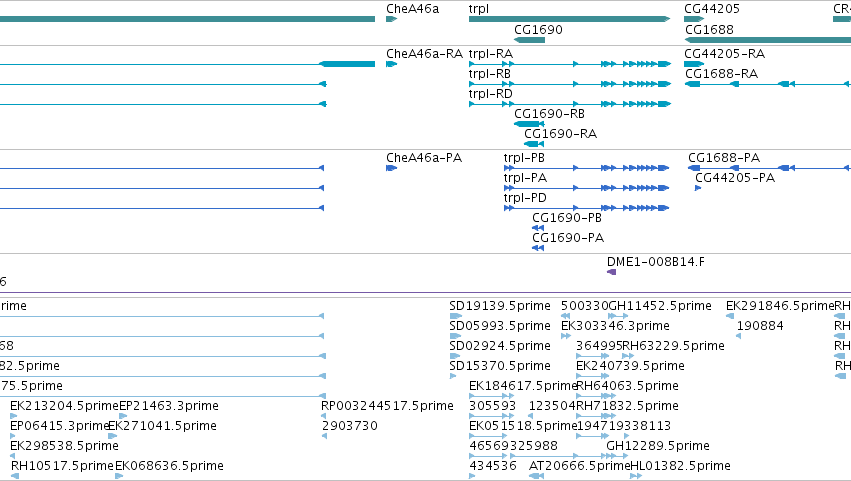The height and width of the screenshot is (481, 851).
Task: Click the CheA46a-PA protein arrow glyph
Action: [x=391, y=168]
